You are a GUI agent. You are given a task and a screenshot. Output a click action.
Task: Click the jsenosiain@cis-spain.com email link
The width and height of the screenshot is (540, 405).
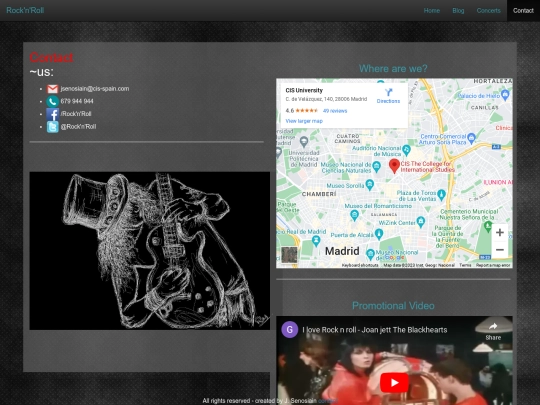tap(95, 89)
